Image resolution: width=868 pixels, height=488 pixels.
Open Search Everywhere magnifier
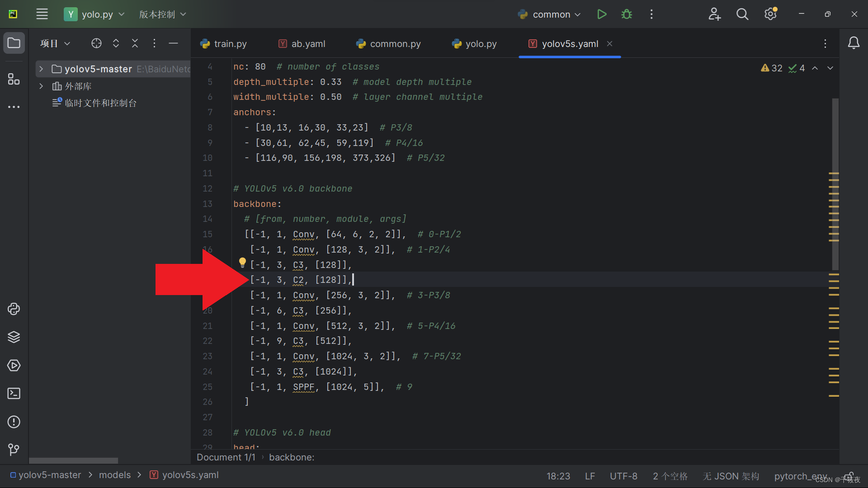tap(742, 14)
